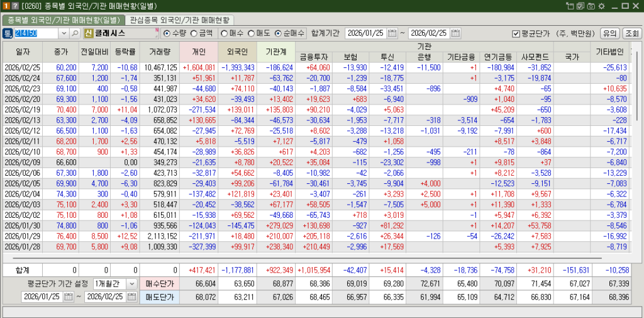644x318 pixels.
Task: Click the 전일대비 column header
Action: (94, 52)
